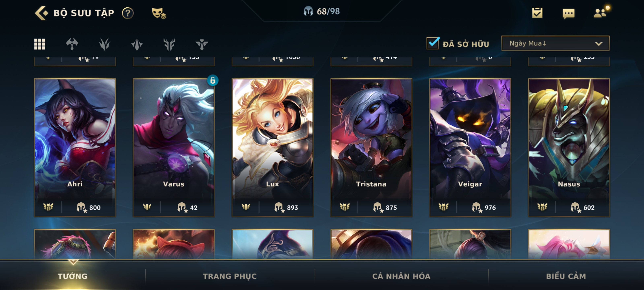Click the sort dropdown chevron arrow
Image resolution: width=644 pixels, height=290 pixels.
pos(599,44)
